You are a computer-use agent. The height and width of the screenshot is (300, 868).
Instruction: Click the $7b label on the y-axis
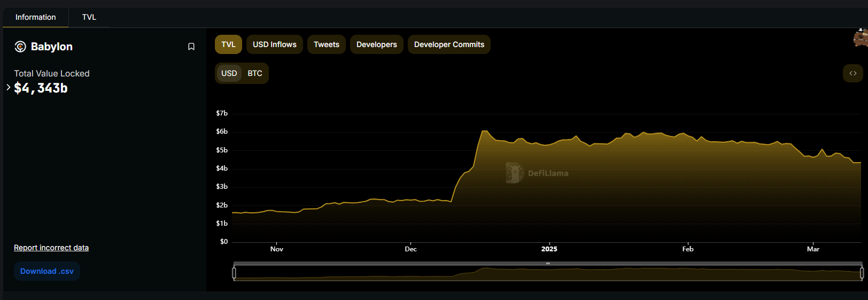coord(222,113)
